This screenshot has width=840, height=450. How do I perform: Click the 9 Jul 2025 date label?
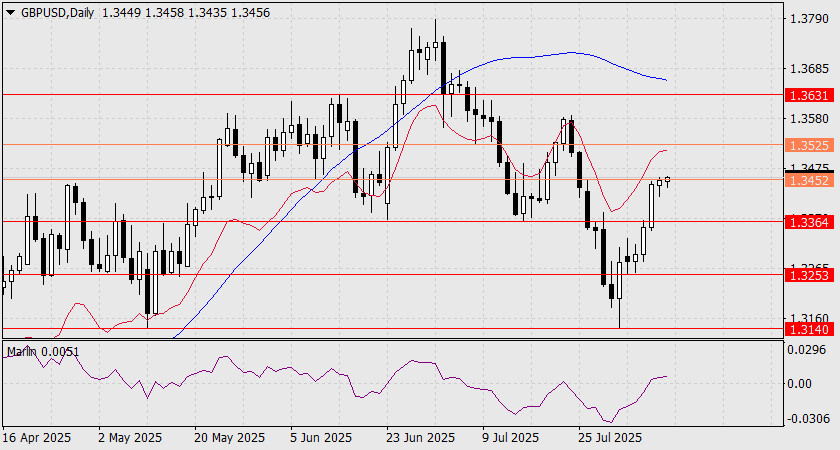pos(511,438)
